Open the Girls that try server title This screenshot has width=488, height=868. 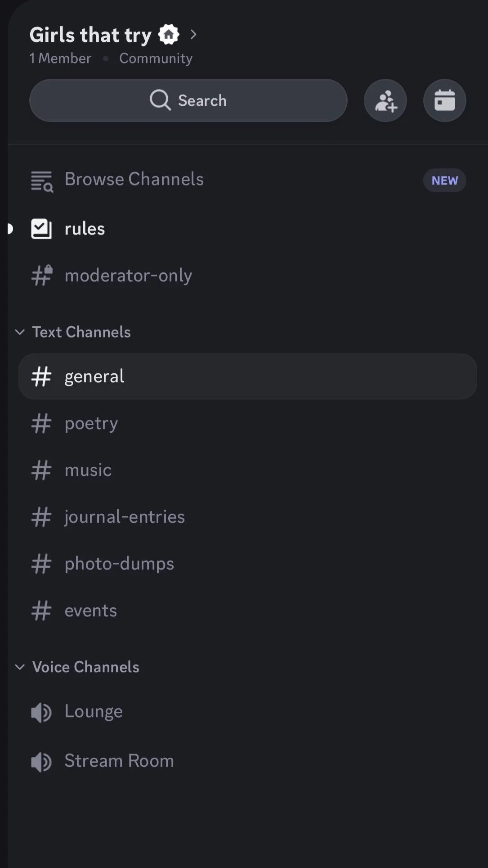pyautogui.click(x=90, y=35)
